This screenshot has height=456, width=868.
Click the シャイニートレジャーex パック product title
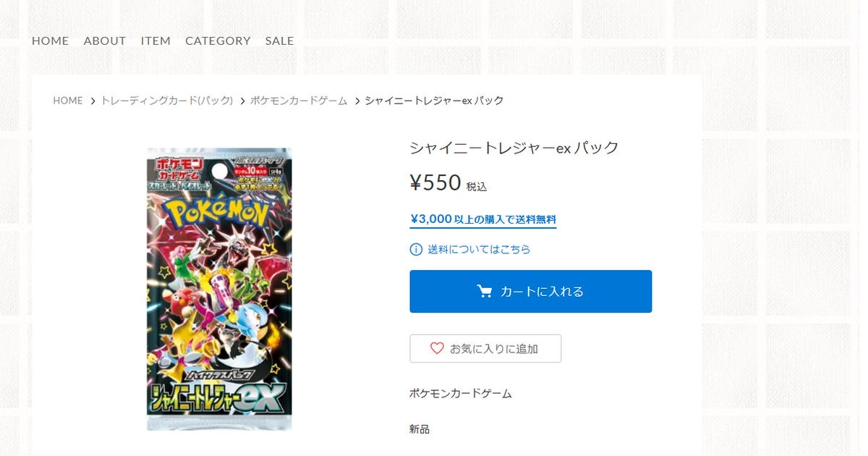(x=514, y=148)
